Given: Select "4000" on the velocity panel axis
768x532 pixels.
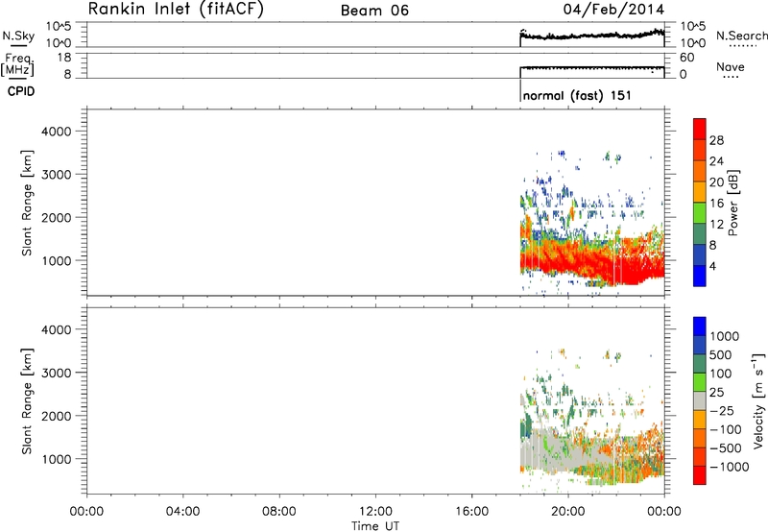Looking at the screenshot, I should click(56, 329).
